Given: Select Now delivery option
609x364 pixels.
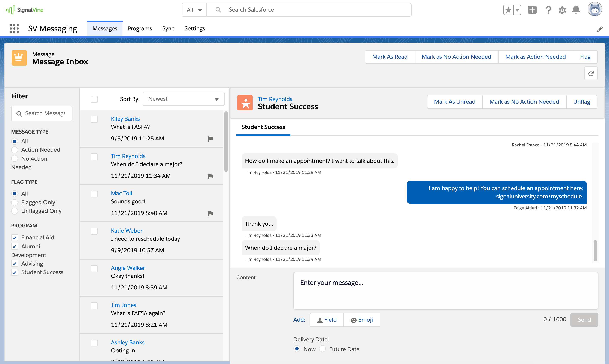Looking at the screenshot, I should (297, 349).
